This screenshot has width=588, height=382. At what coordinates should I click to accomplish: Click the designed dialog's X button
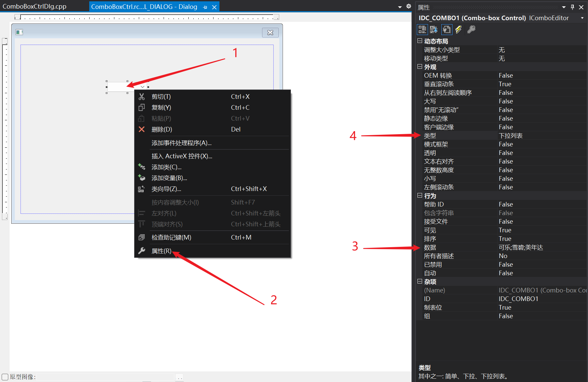tap(270, 32)
